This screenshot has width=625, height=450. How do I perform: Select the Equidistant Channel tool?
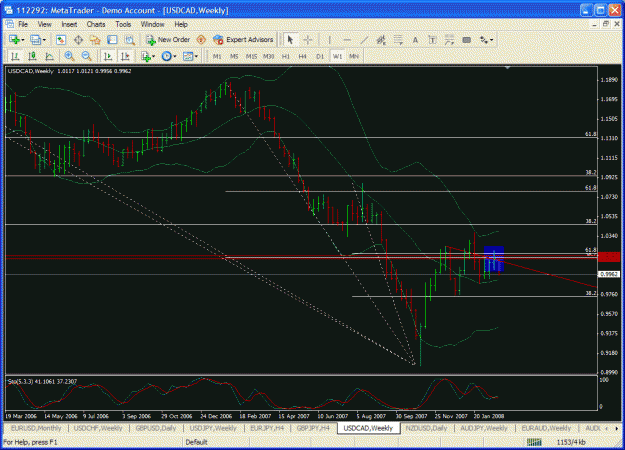click(381, 40)
